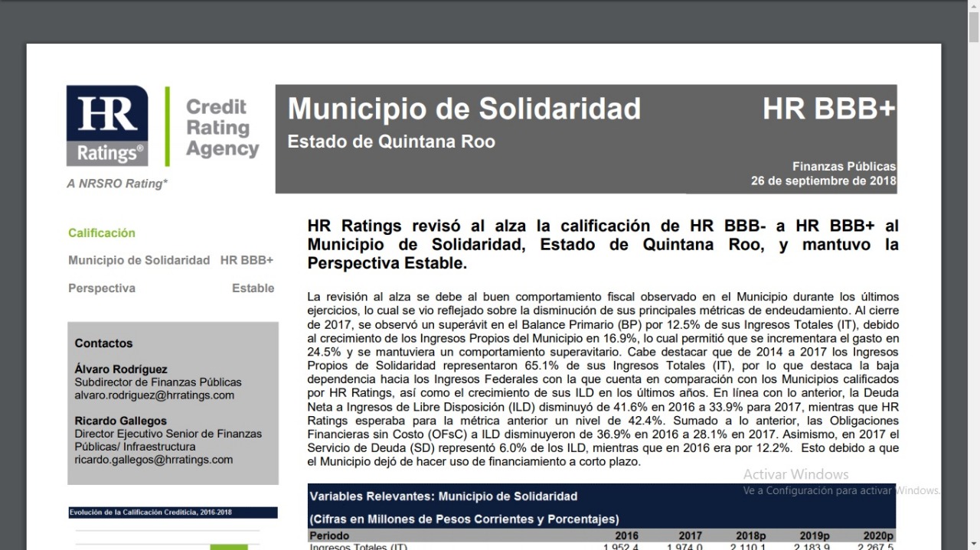
Task: Click the HR BBB+ rating in header
Action: pyautogui.click(x=828, y=109)
